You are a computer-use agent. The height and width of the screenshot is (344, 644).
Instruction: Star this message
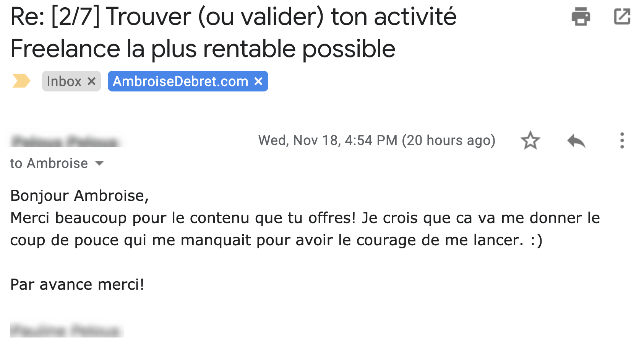[x=530, y=140]
